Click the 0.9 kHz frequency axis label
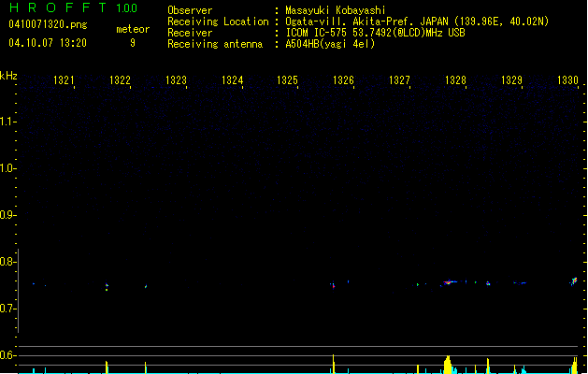The width and height of the screenshot is (588, 374). tap(7, 215)
